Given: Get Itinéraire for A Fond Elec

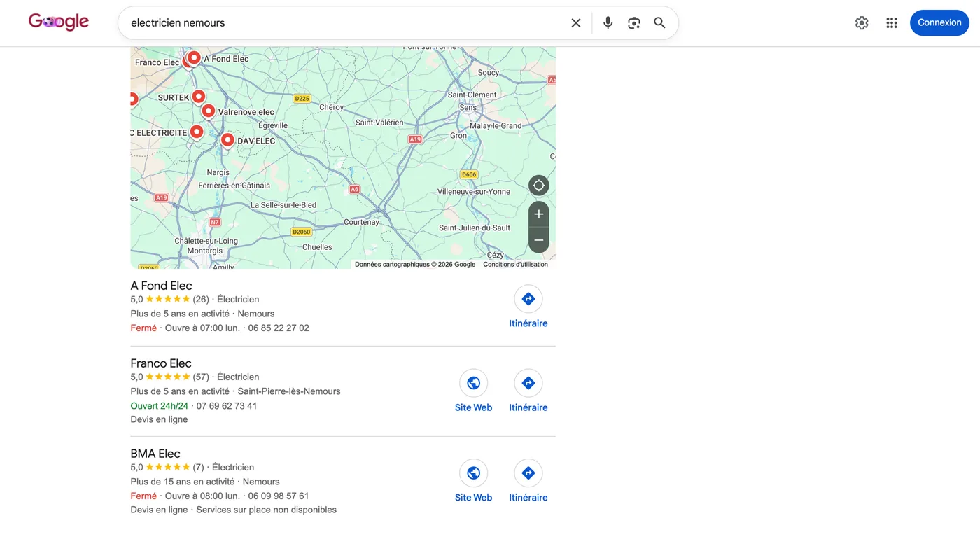Looking at the screenshot, I should pyautogui.click(x=528, y=307).
